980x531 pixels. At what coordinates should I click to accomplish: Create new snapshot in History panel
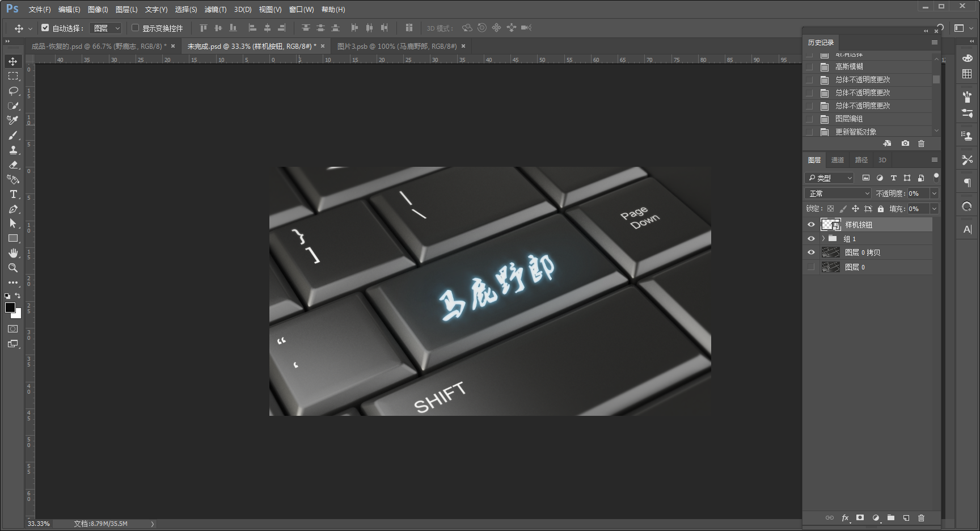[905, 144]
